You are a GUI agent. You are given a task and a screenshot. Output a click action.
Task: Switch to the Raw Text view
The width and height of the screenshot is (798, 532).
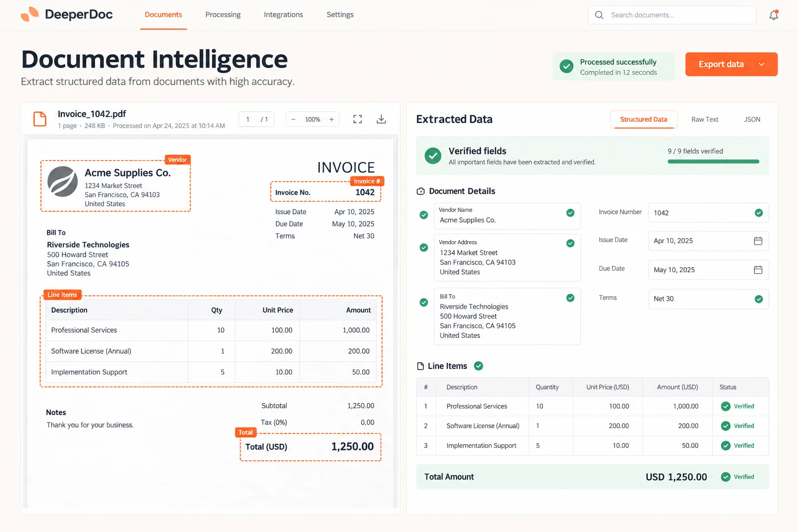pos(705,119)
